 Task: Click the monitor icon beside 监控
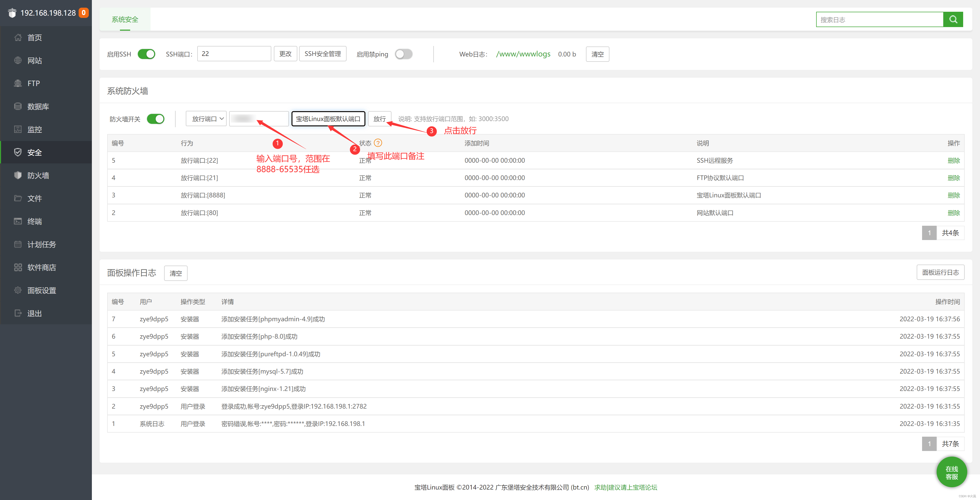point(18,129)
